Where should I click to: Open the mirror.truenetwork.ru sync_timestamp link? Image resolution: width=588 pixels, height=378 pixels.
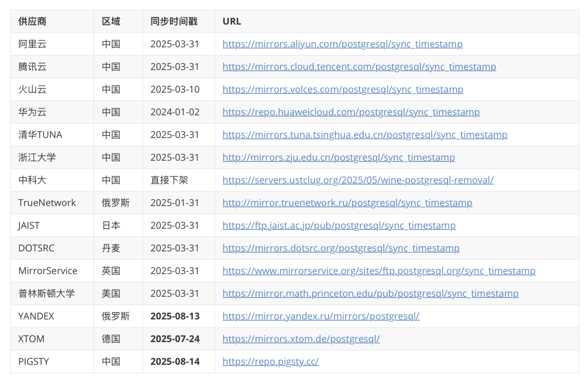(347, 203)
